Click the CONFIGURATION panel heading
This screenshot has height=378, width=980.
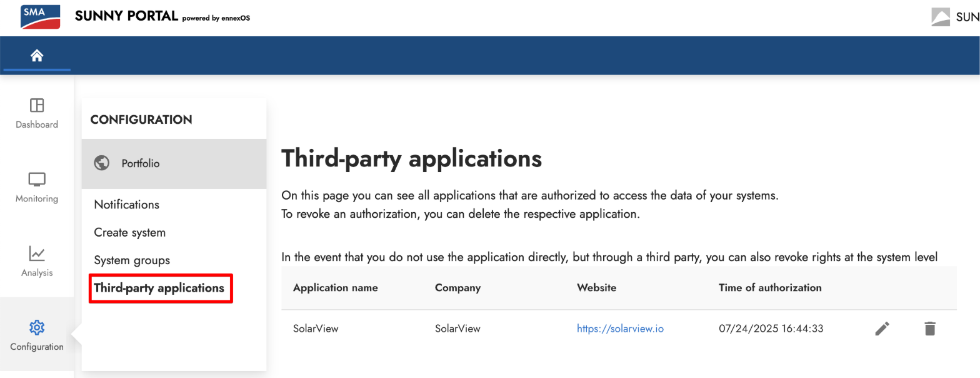pos(141,120)
